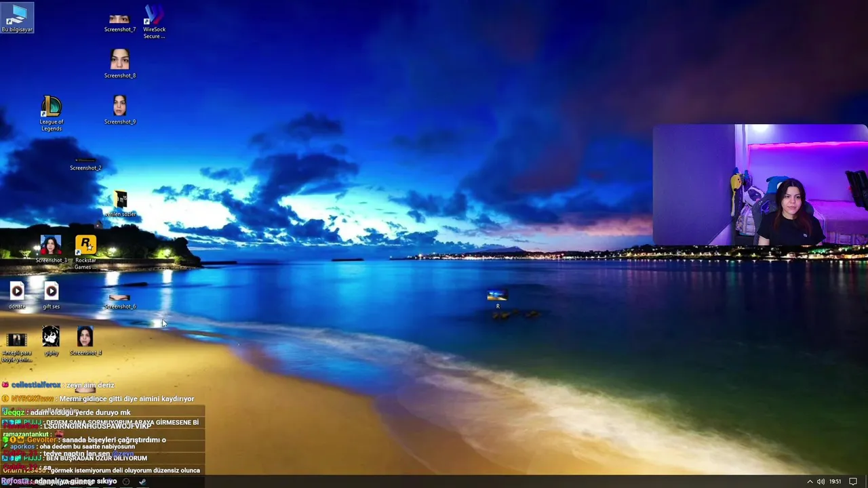
Task: Click chat message 'BEN BUŞRADAN ÖZÜR DİLİYORUM'
Action: tap(96, 458)
